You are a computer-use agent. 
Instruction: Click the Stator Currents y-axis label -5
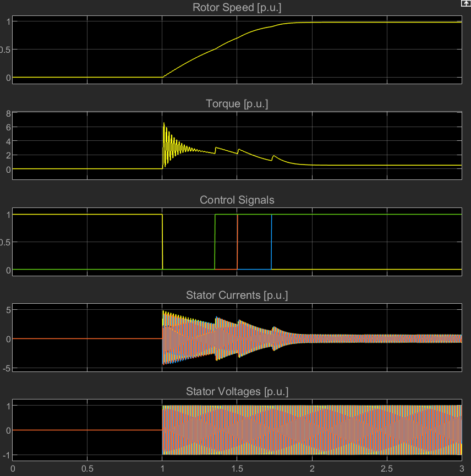(x=6, y=368)
